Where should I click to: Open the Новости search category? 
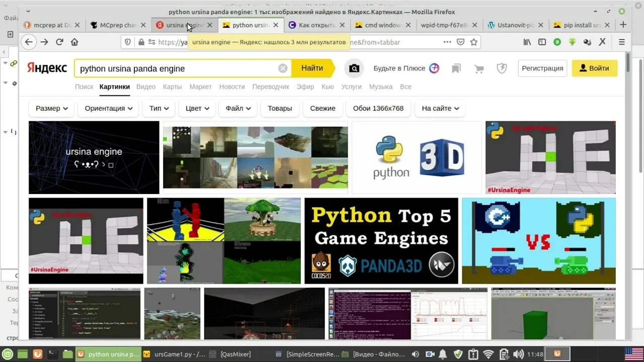coord(232,86)
